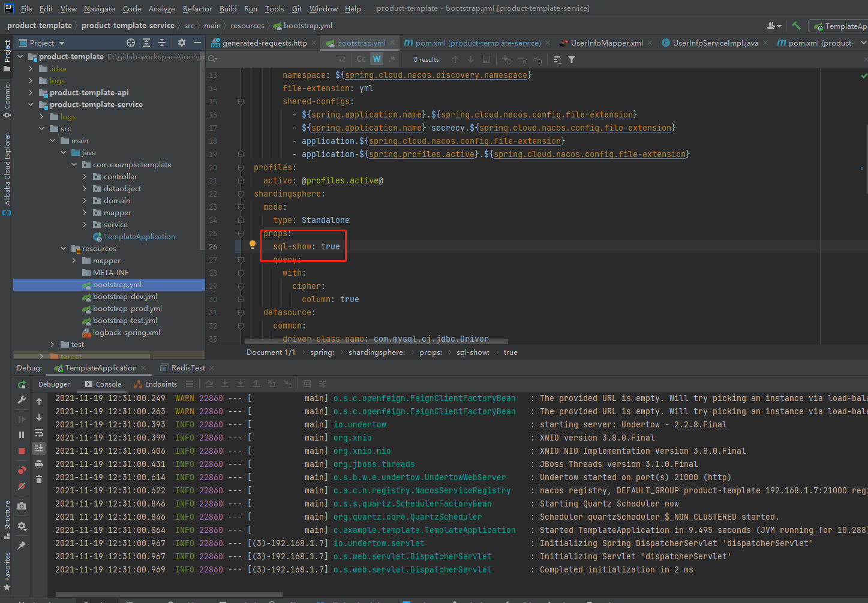Expand the .idea folder

click(x=31, y=69)
